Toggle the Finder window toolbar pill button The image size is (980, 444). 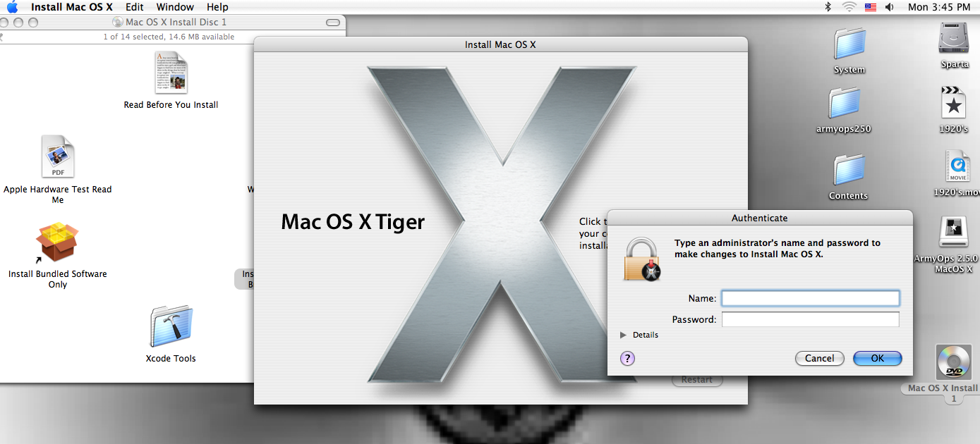[333, 23]
